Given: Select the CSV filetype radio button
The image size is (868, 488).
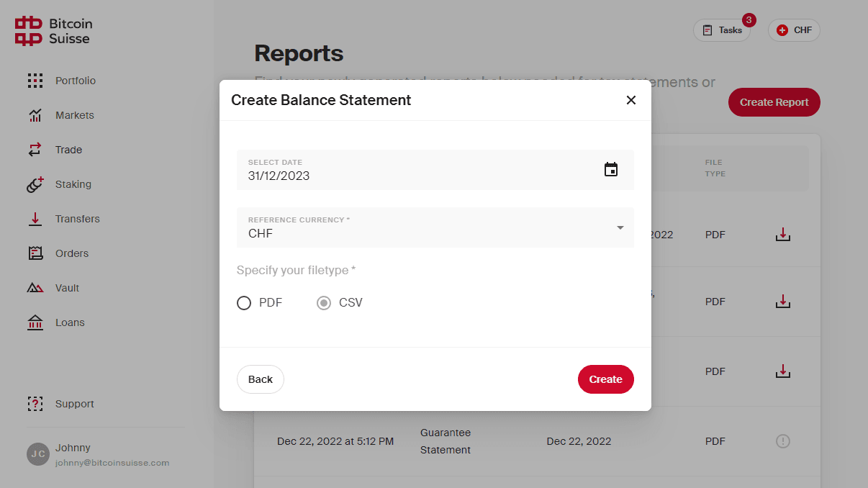Looking at the screenshot, I should pyautogui.click(x=324, y=303).
